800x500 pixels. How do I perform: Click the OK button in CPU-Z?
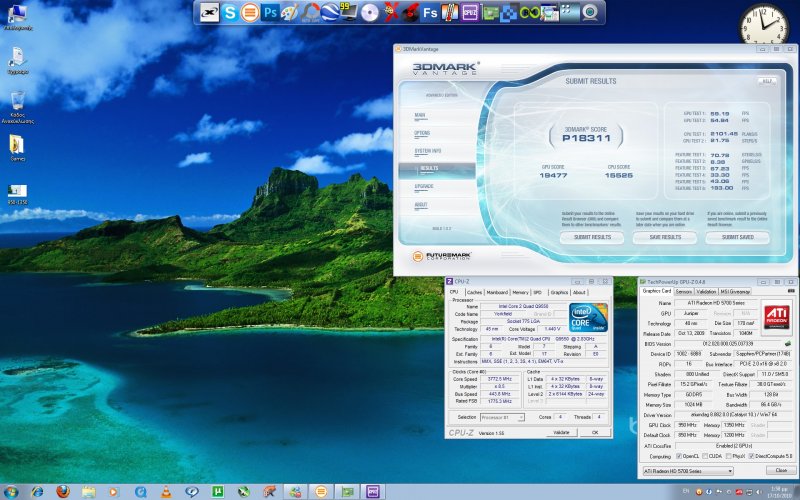pos(595,433)
